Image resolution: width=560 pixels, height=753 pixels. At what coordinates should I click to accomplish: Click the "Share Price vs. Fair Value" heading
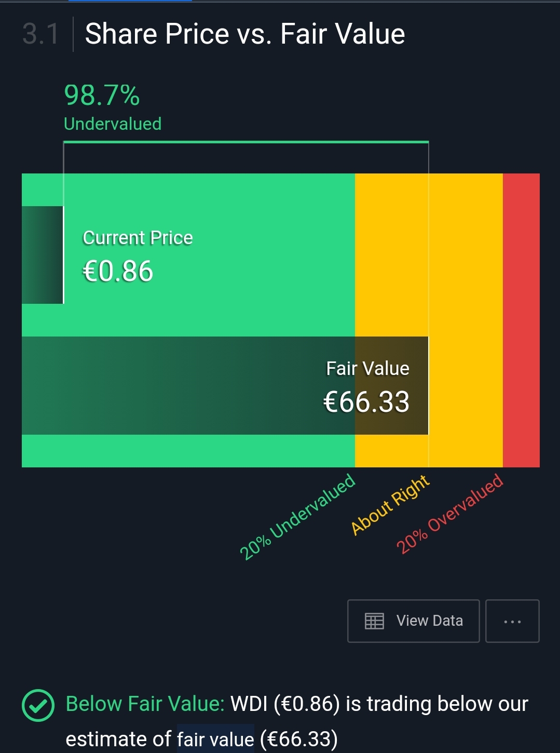coord(245,34)
